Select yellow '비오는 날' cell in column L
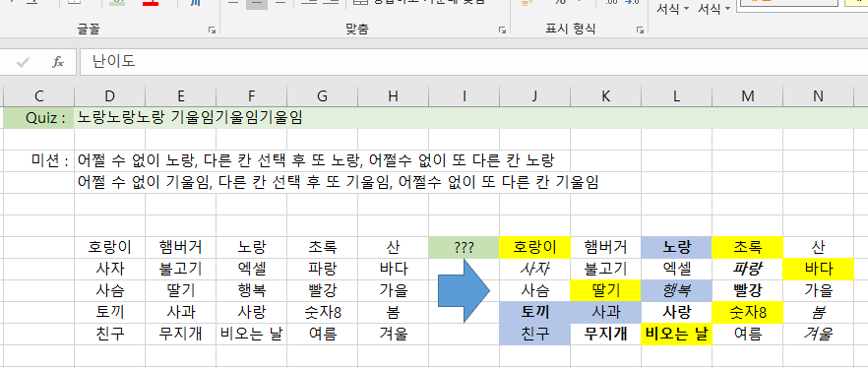Image resolution: width=868 pixels, height=368 pixels. [x=676, y=334]
